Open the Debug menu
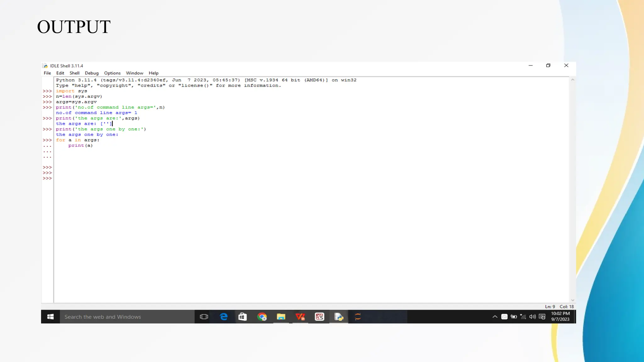The height and width of the screenshot is (362, 644). click(92, 73)
